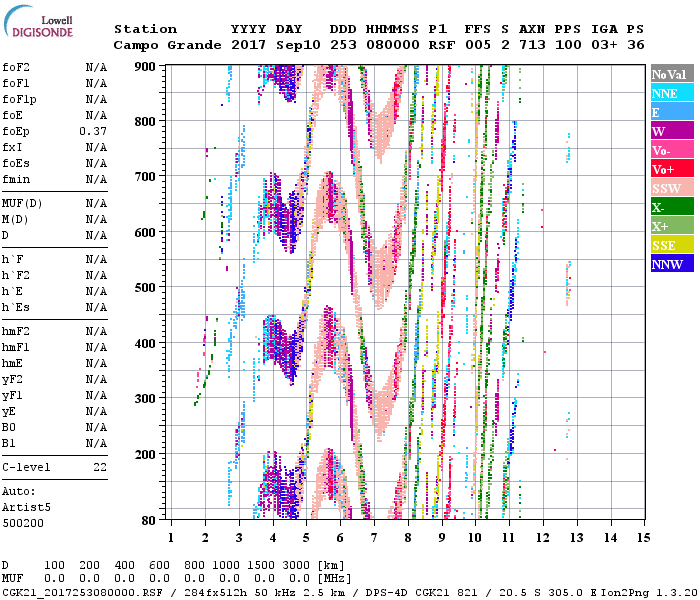
Task: Click the AXN value 713
Action: point(532,45)
